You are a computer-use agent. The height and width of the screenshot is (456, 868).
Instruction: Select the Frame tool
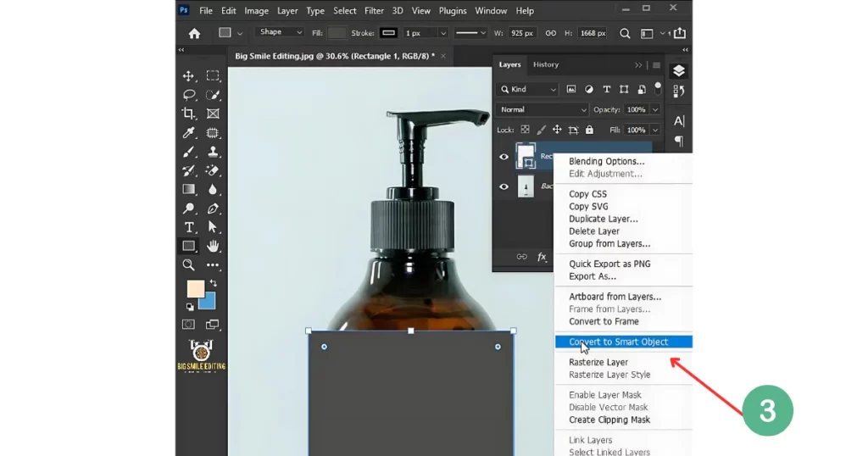click(213, 114)
